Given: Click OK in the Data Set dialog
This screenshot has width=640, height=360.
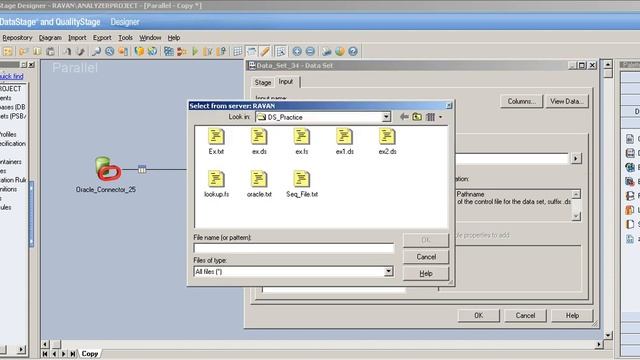Looking at the screenshot, I should point(478,316).
